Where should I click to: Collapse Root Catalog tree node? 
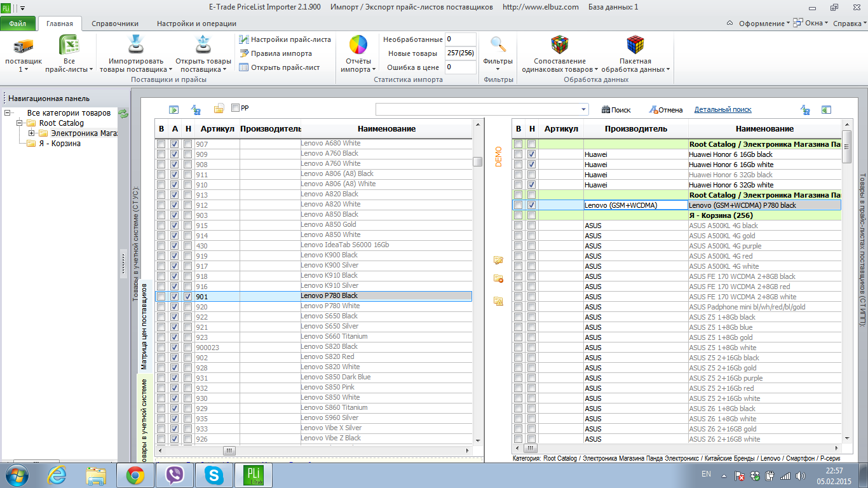[x=20, y=123]
